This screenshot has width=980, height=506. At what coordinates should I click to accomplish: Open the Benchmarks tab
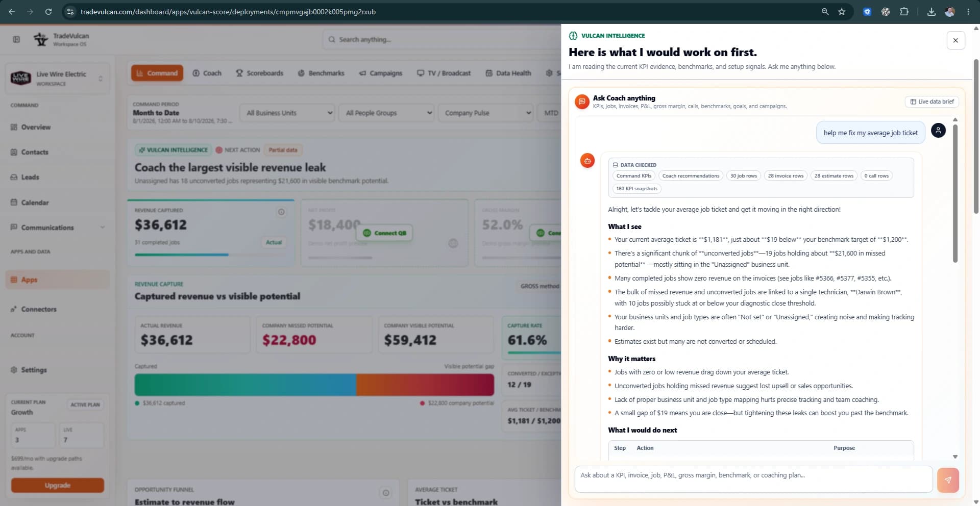(321, 73)
